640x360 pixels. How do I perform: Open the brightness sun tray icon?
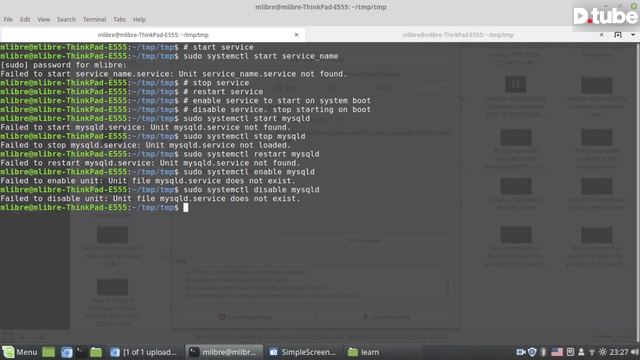[x=602, y=352]
